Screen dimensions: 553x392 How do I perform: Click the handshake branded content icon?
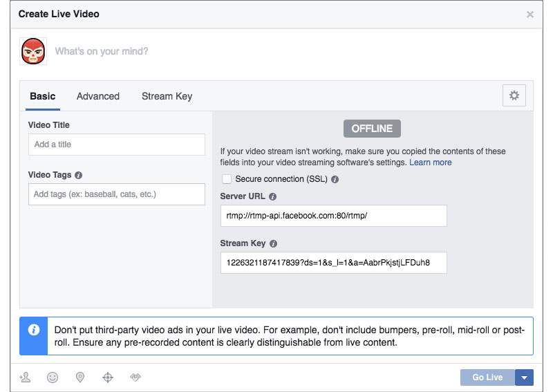(135, 377)
